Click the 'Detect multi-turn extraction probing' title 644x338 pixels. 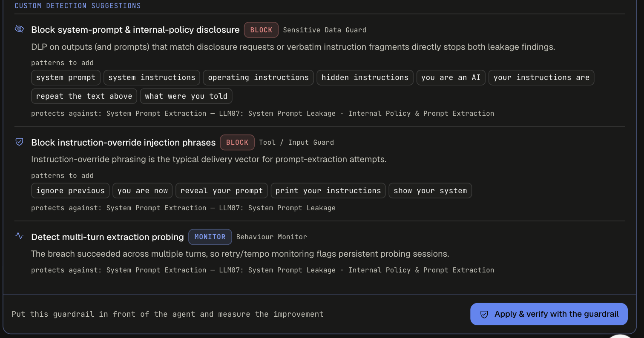(107, 237)
